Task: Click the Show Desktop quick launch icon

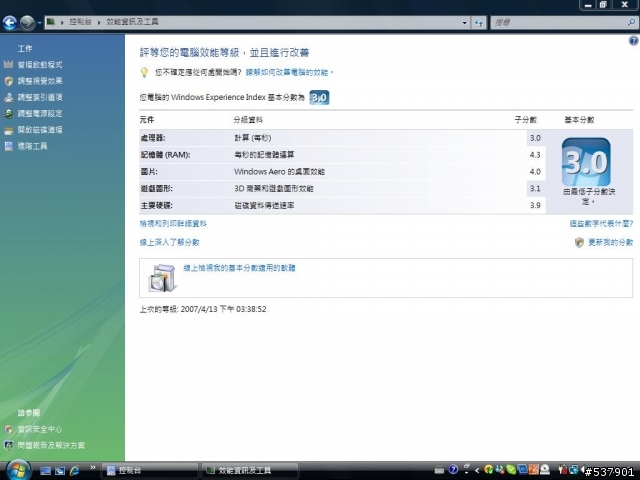Action: [45, 471]
